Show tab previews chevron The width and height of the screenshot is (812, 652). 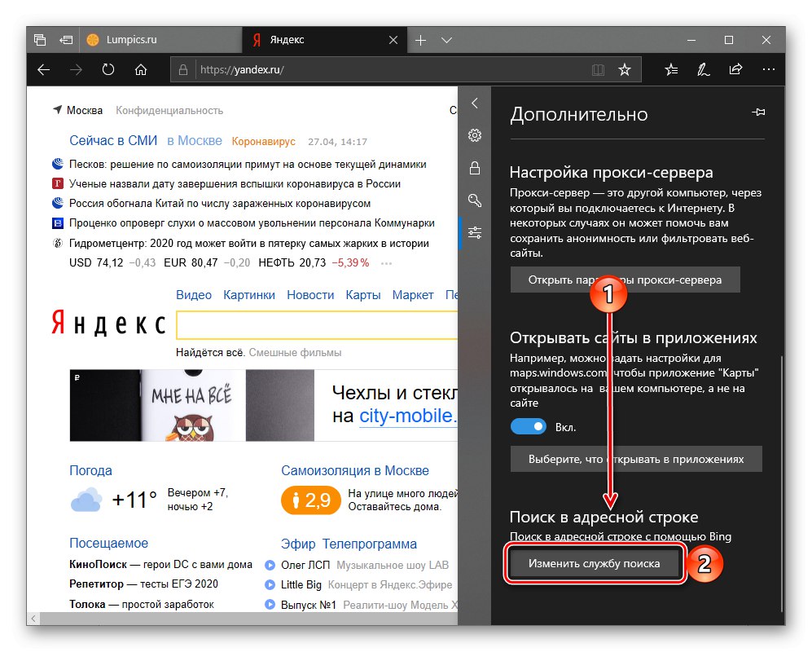click(446, 40)
